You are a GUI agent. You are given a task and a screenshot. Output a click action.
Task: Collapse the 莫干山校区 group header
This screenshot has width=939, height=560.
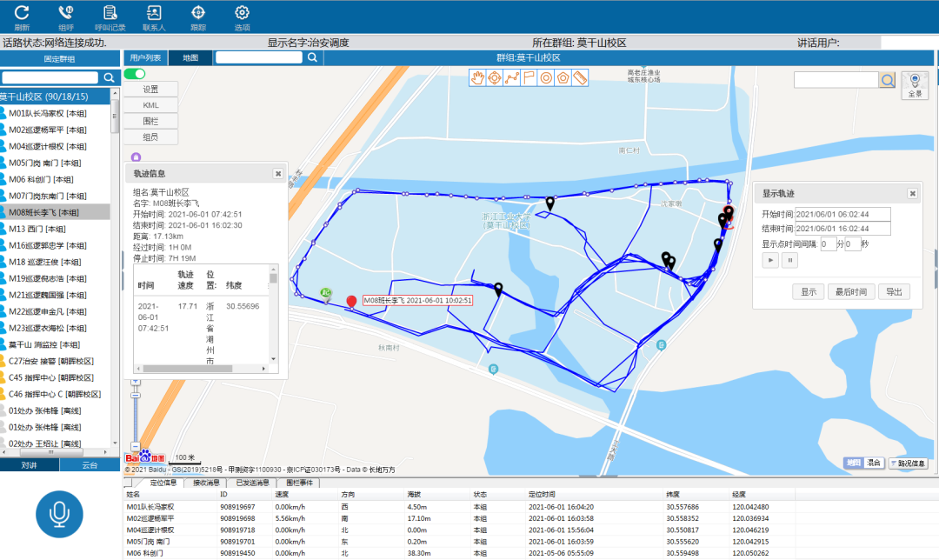coord(56,97)
